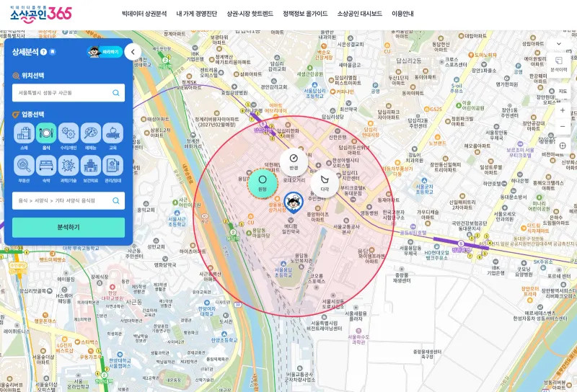
Task: Choose the 예체능 palette category icon
Action: [91, 133]
